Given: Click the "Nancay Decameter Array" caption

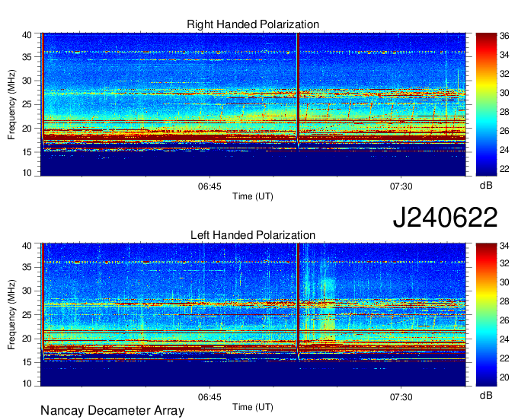Looking at the screenshot, I should 112,411.
